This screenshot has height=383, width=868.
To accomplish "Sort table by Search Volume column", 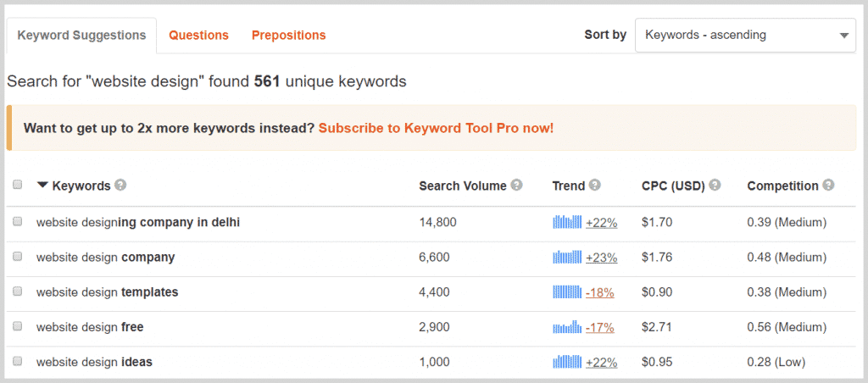I will 462,186.
